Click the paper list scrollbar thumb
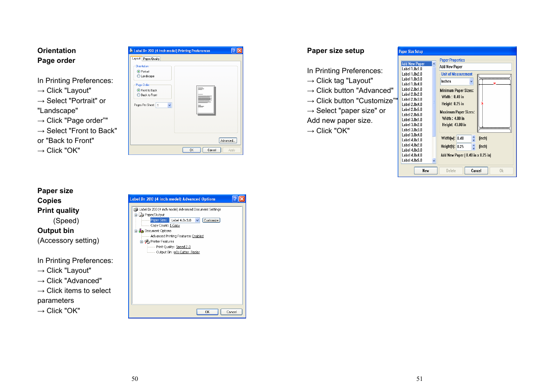 (x=434, y=101)
